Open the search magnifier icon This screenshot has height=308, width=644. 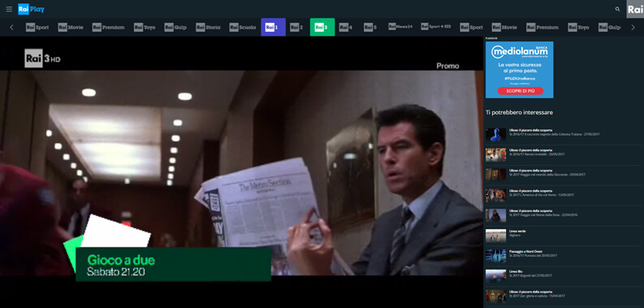[617, 9]
